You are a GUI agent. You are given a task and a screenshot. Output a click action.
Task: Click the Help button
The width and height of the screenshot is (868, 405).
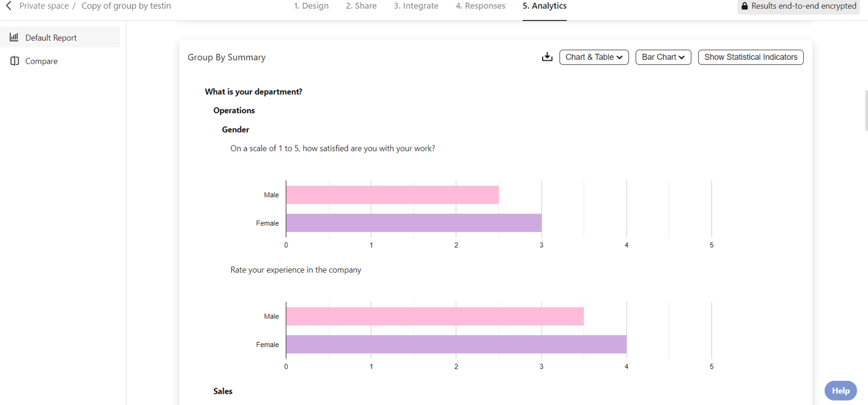pos(840,391)
